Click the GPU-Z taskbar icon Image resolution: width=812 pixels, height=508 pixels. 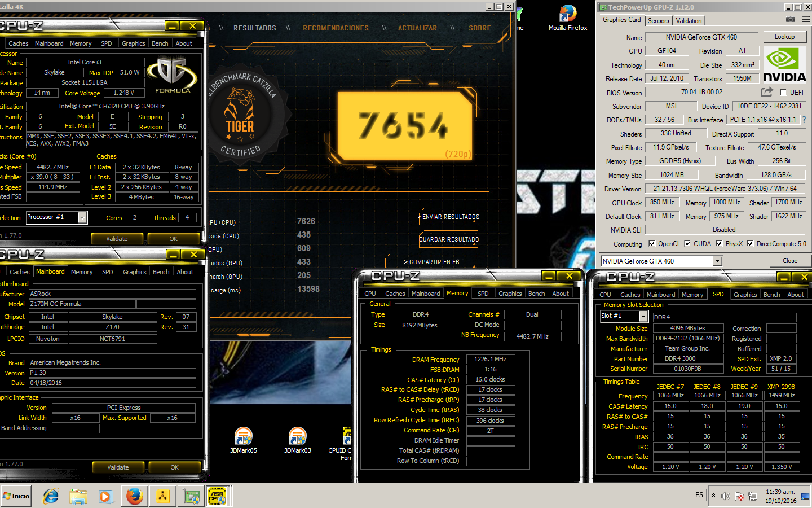pos(191,496)
